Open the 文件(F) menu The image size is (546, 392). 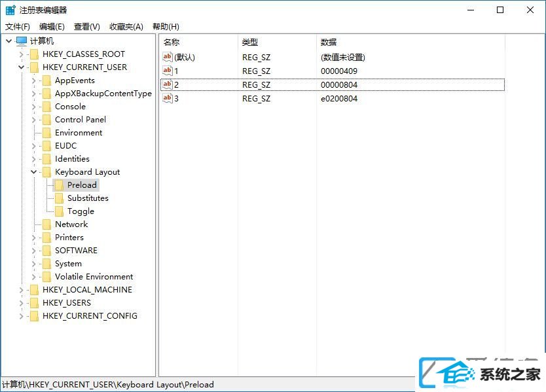[x=18, y=27]
